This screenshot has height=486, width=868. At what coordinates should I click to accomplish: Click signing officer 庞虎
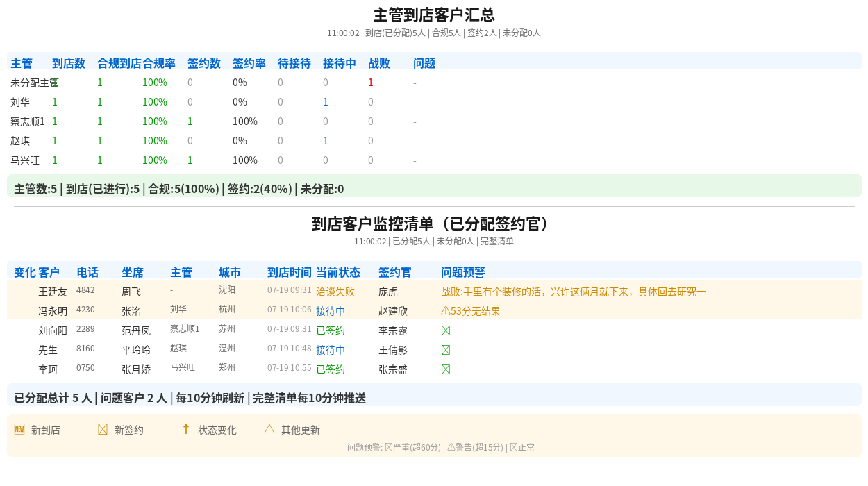click(388, 292)
